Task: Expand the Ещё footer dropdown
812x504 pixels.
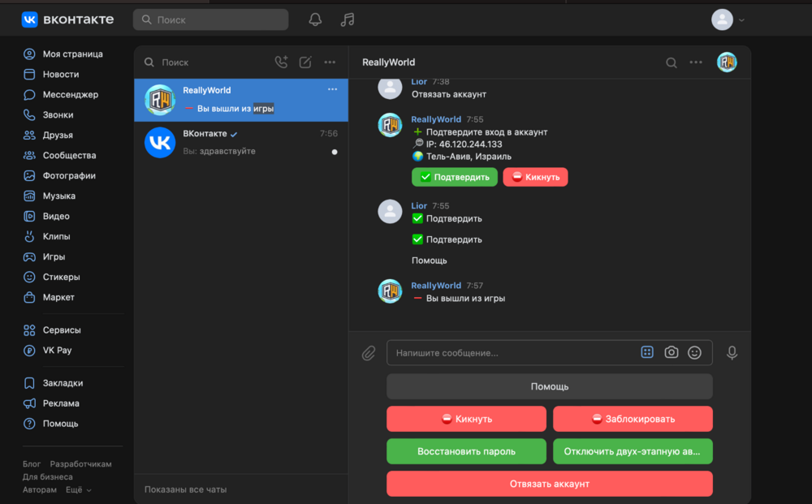Action: (x=78, y=489)
